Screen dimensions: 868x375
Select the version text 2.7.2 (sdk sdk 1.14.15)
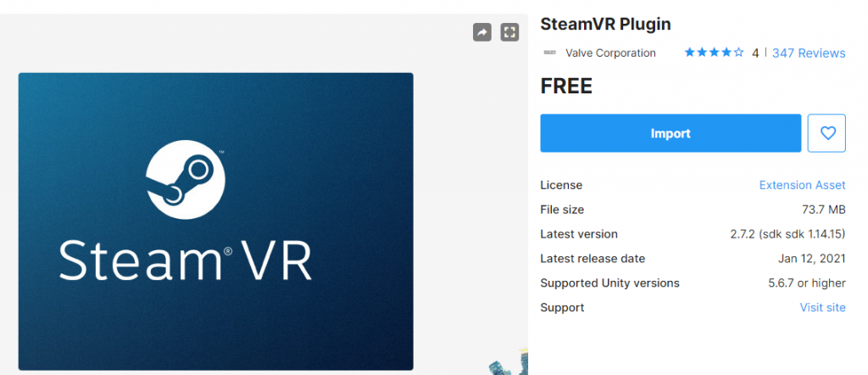787,234
